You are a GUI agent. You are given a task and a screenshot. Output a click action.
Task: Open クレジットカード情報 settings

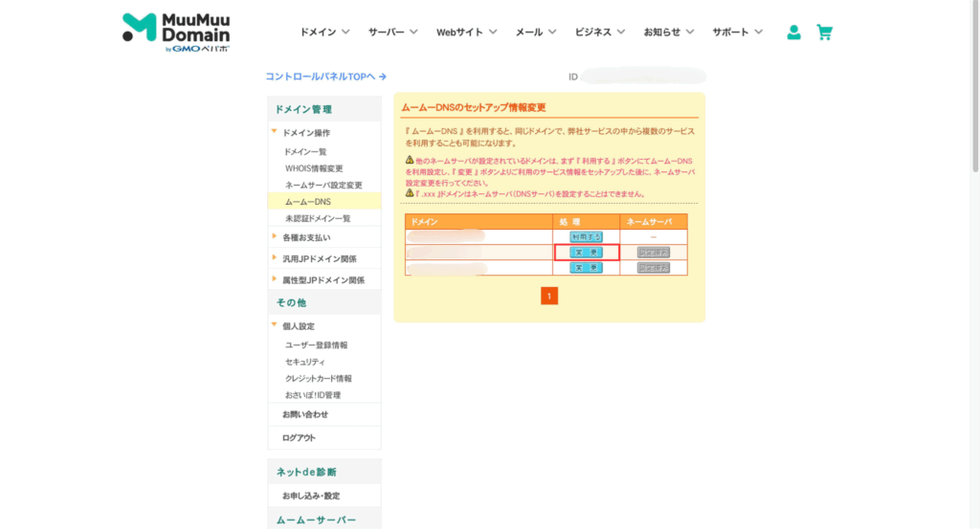coord(318,379)
